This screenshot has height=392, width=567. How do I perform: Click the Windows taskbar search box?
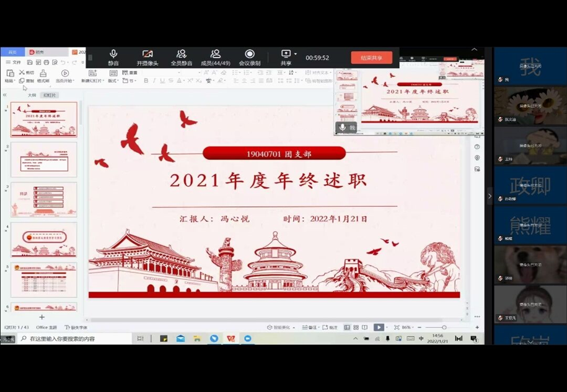(x=74, y=339)
